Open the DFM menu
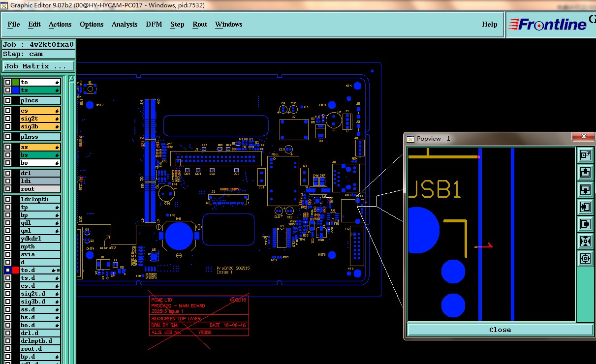596x364 pixels. [x=154, y=24]
